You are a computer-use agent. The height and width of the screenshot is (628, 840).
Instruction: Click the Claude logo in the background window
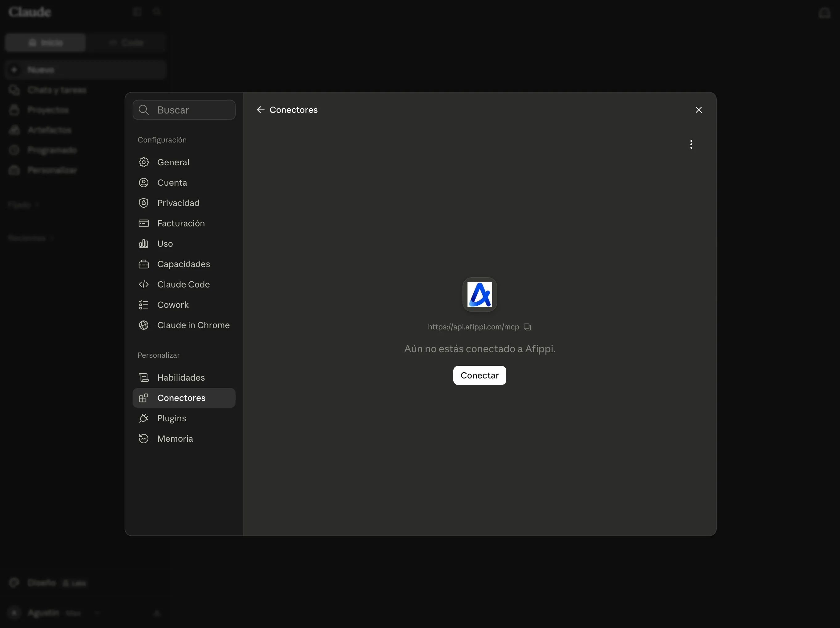[30, 12]
